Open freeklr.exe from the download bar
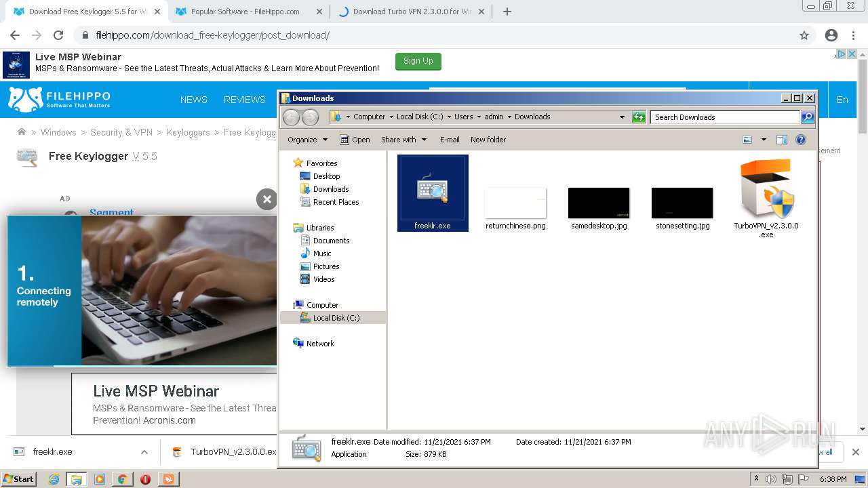 (x=52, y=452)
